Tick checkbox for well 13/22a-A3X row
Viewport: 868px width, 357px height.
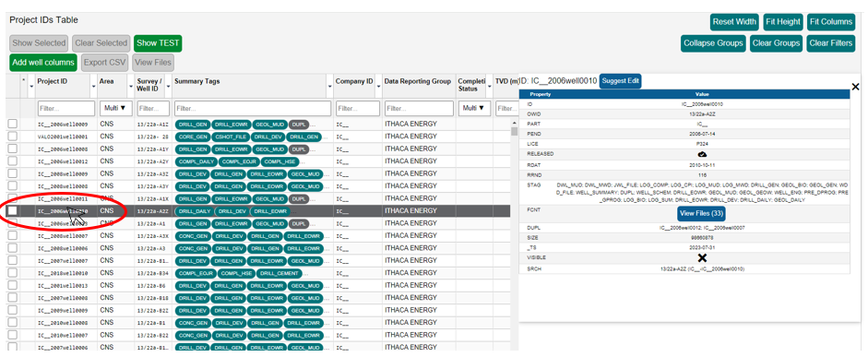[12, 236]
